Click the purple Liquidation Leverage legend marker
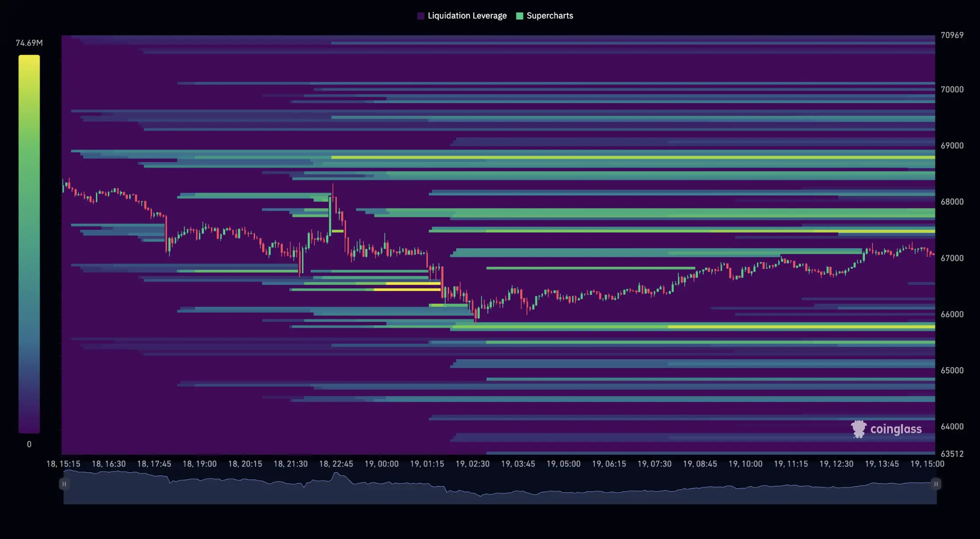 [421, 16]
